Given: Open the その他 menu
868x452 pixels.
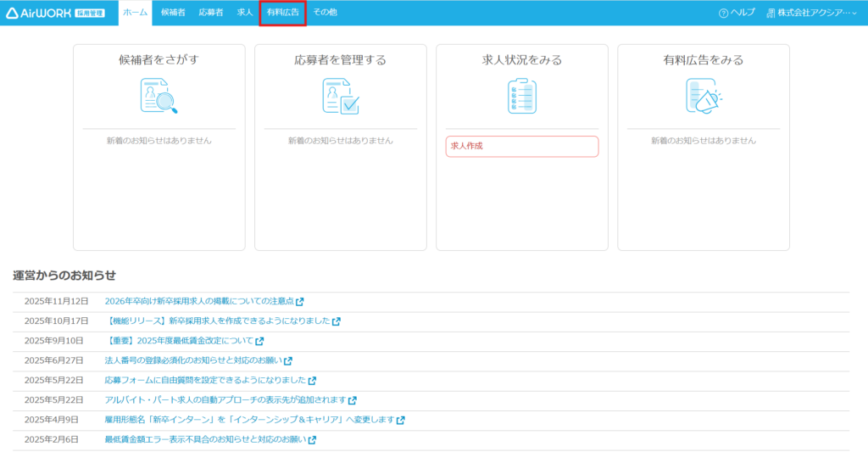Looking at the screenshot, I should (x=325, y=13).
